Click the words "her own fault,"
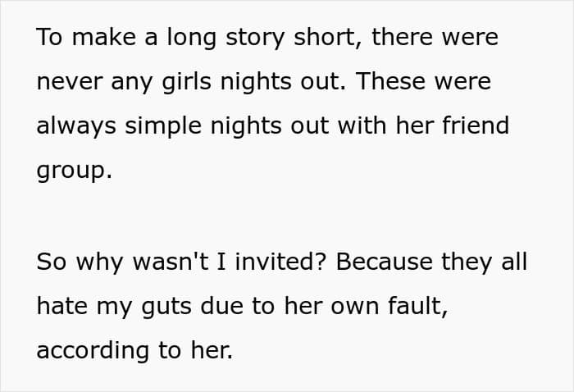The width and height of the screenshot is (574, 392). [x=366, y=306]
